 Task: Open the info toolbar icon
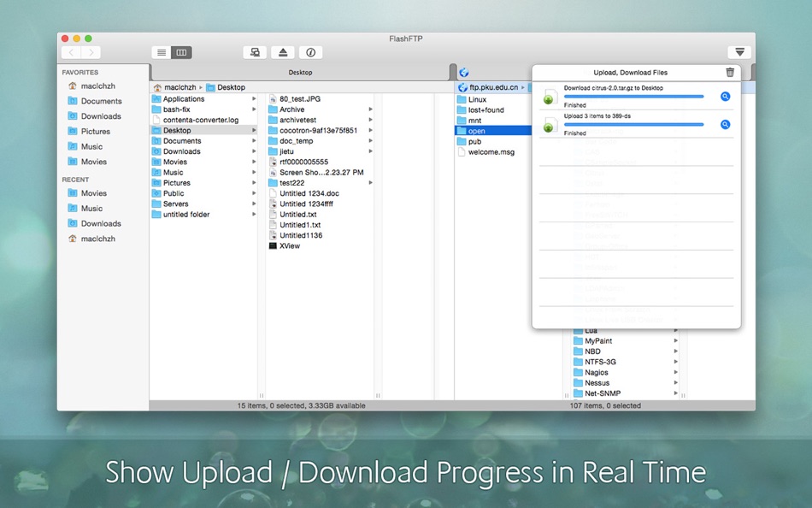(x=311, y=52)
